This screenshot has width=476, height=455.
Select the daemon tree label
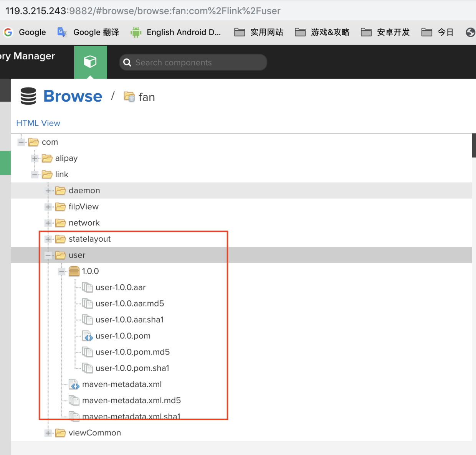pyautogui.click(x=84, y=191)
